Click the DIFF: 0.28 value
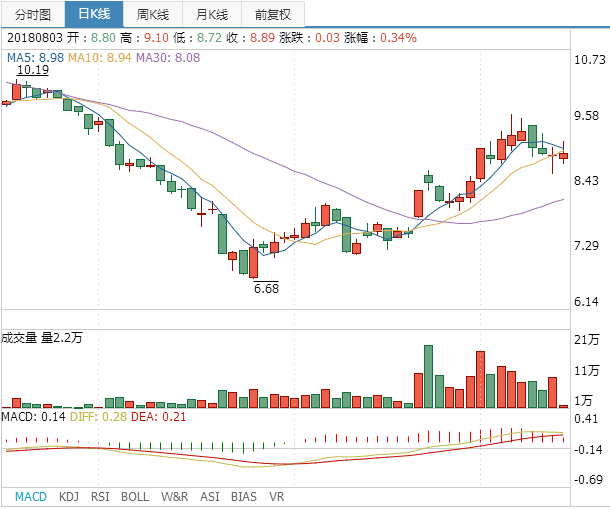 tap(98, 417)
